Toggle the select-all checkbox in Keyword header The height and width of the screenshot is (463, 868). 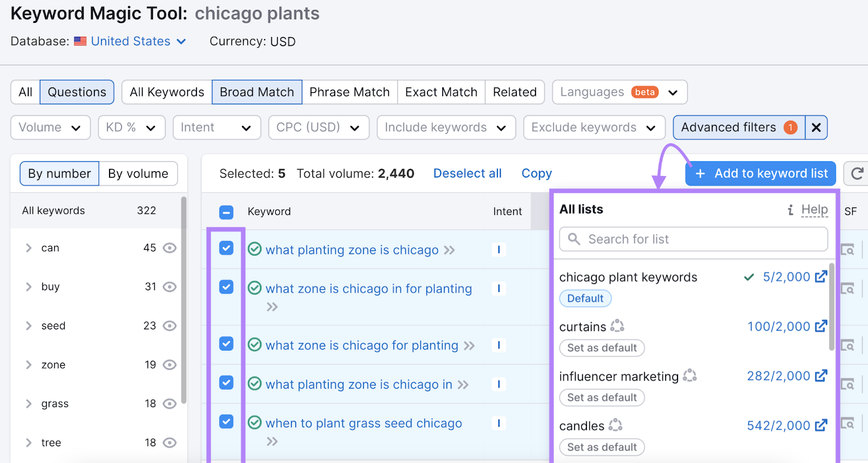pyautogui.click(x=226, y=212)
